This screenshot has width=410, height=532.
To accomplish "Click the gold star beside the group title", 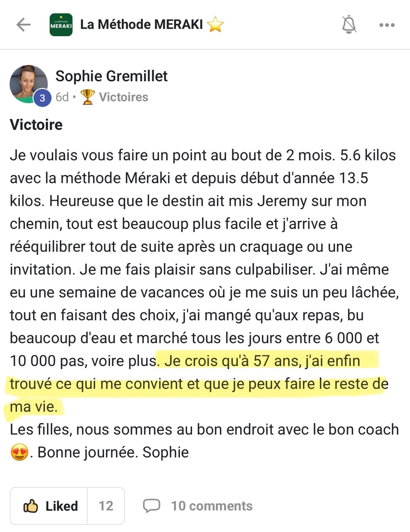I will (215, 25).
